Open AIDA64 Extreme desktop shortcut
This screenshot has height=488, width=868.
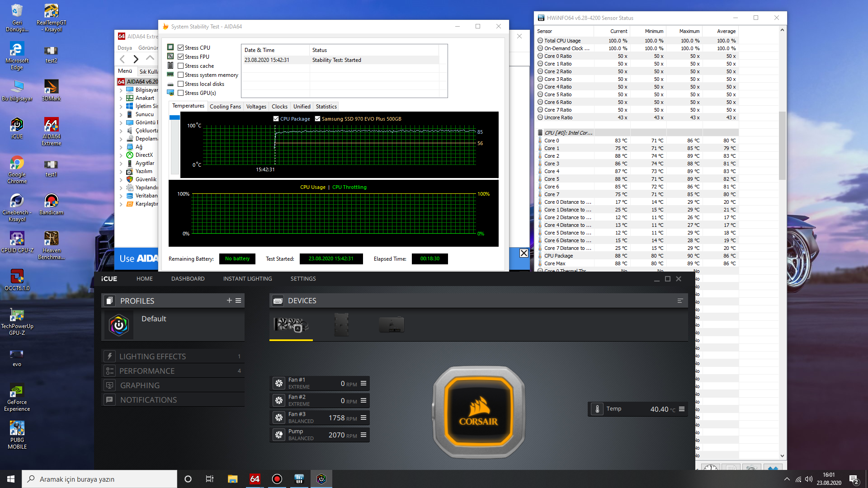coord(51,131)
